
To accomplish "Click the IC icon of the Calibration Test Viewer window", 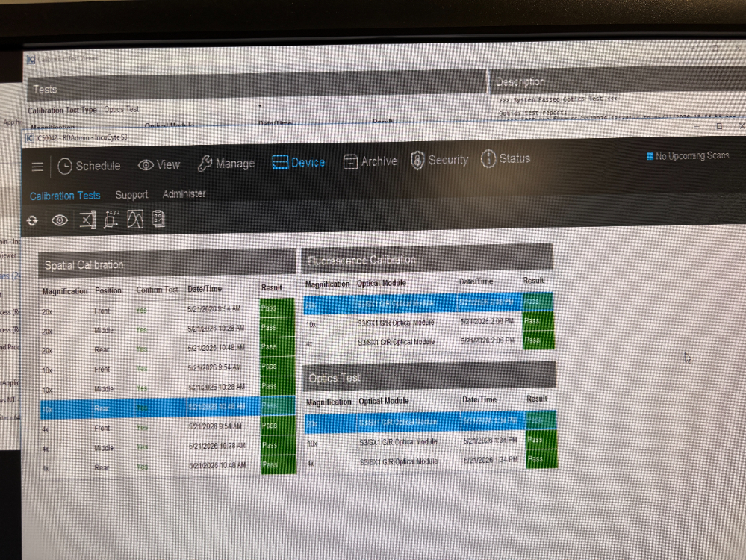I will 31,60.
